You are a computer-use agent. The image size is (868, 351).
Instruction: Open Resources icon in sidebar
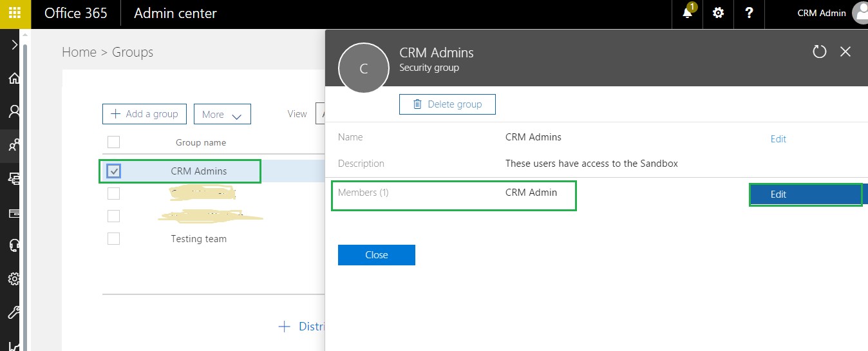(14, 179)
